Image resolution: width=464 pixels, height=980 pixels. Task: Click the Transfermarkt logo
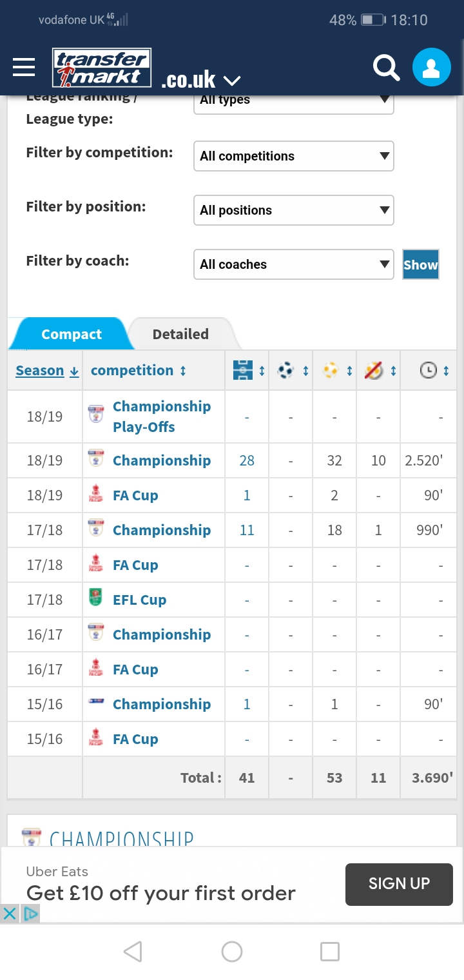tap(102, 68)
